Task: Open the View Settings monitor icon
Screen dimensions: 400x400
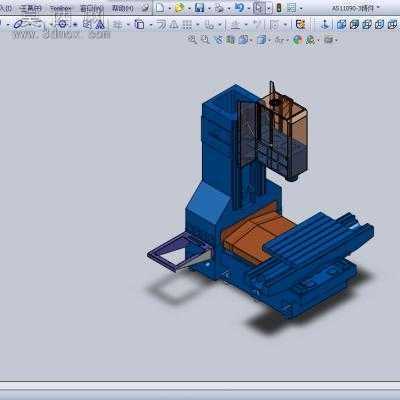Action: click(x=329, y=40)
